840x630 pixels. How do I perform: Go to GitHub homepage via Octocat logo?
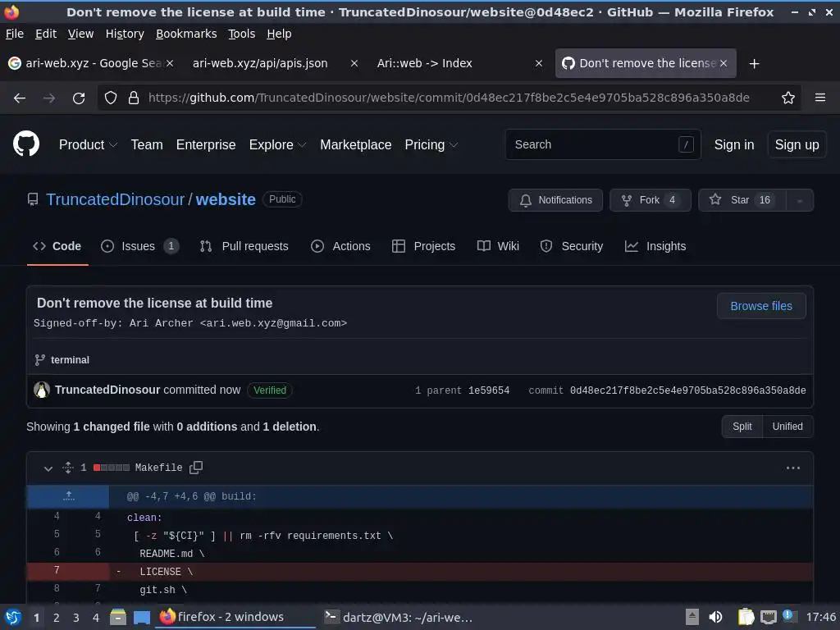[x=26, y=144]
